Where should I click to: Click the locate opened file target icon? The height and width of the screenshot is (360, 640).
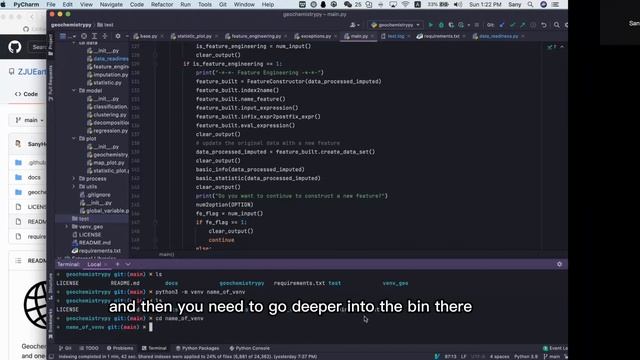point(84,36)
